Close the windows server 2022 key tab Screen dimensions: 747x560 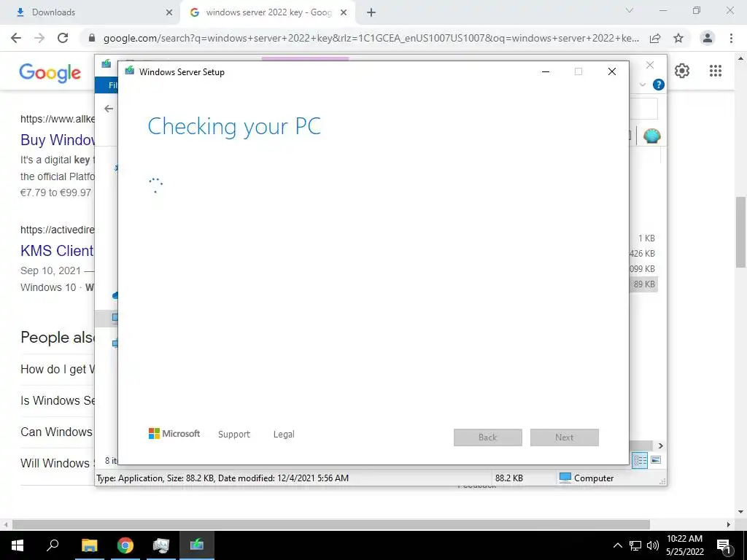coord(344,12)
